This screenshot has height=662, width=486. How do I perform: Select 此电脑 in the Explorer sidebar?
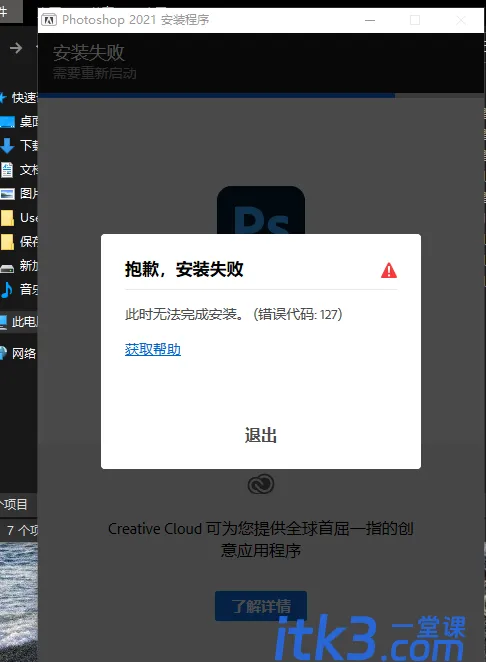(x=19, y=322)
